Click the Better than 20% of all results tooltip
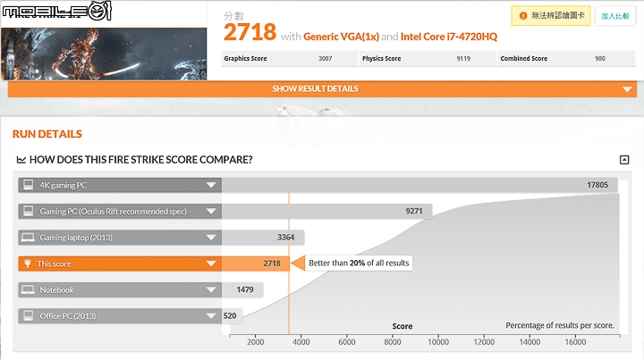Screen dimensions: 644x360 coord(359,264)
